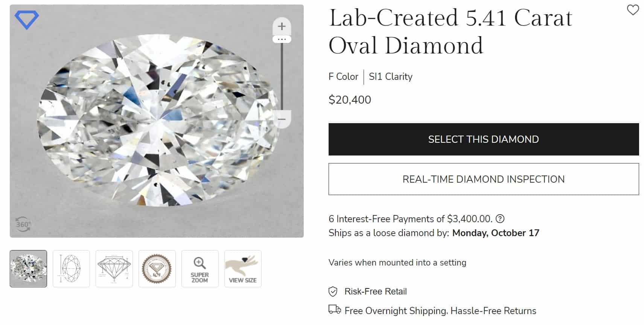This screenshot has height=325, width=644.
Task: Open REAL-TIME DIAMOND INSPECTION
Action: point(483,179)
